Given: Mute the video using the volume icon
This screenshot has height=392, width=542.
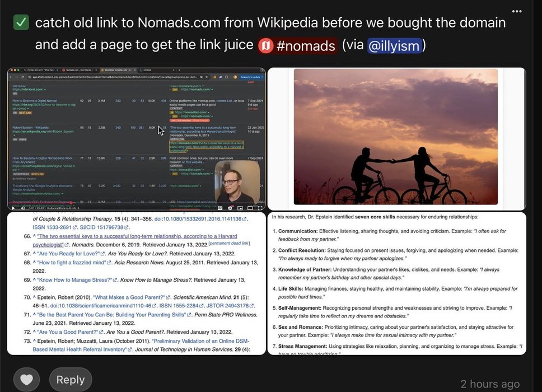Looking at the screenshot, I should [23, 208].
